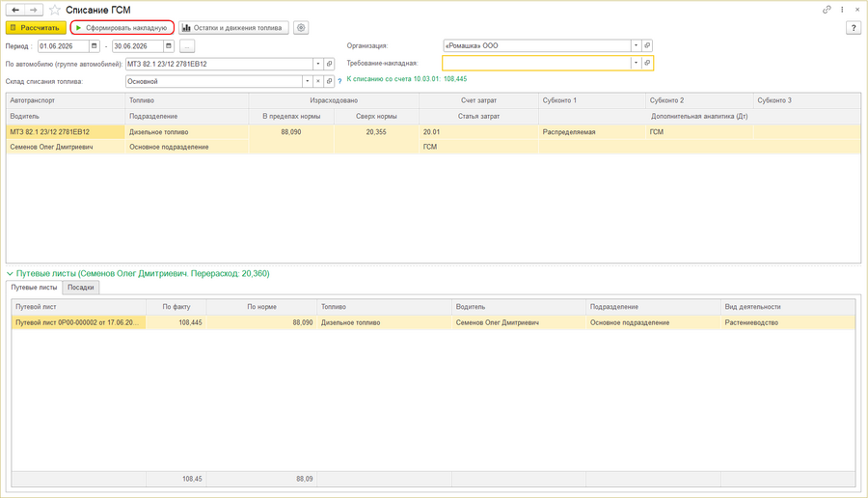Click the Основное подразделение cell in upper table

pos(187,147)
